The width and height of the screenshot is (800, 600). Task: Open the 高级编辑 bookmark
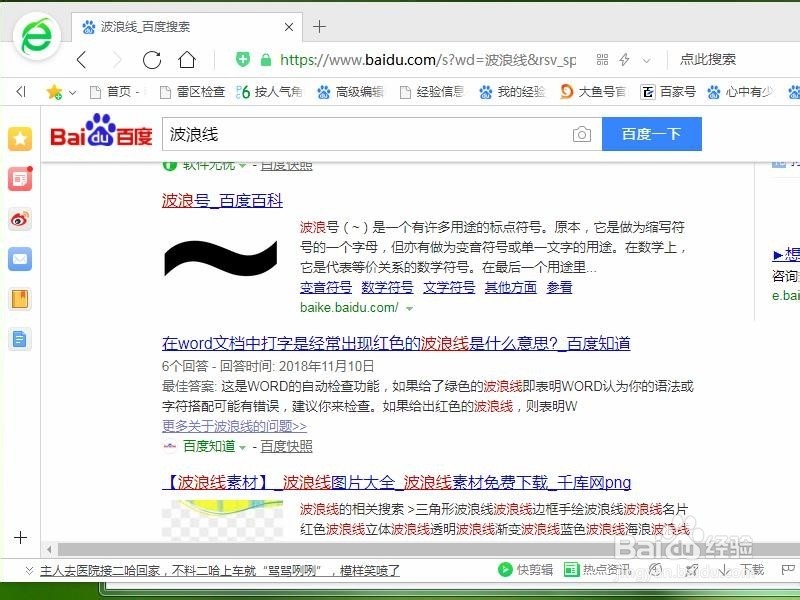[x=350, y=92]
